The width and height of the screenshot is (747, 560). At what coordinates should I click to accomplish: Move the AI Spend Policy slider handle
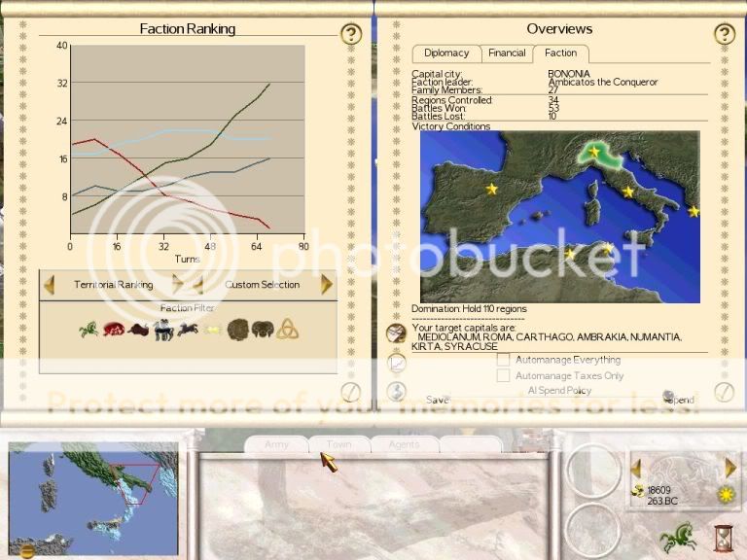tap(668, 397)
